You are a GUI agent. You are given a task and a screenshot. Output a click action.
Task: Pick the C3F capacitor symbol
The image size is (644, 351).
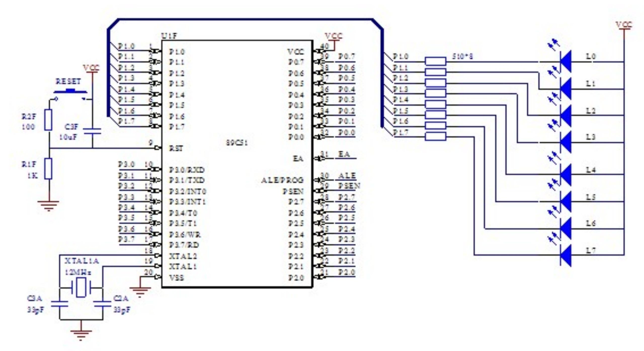(x=92, y=131)
